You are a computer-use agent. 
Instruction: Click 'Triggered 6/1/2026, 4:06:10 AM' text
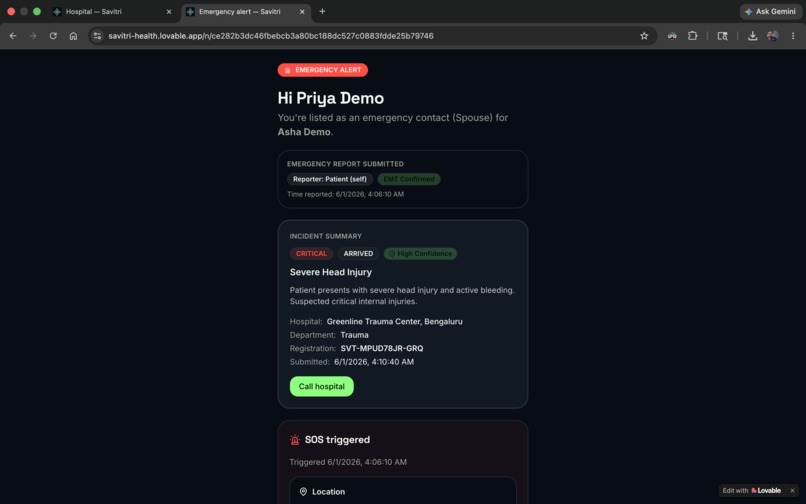click(x=348, y=462)
